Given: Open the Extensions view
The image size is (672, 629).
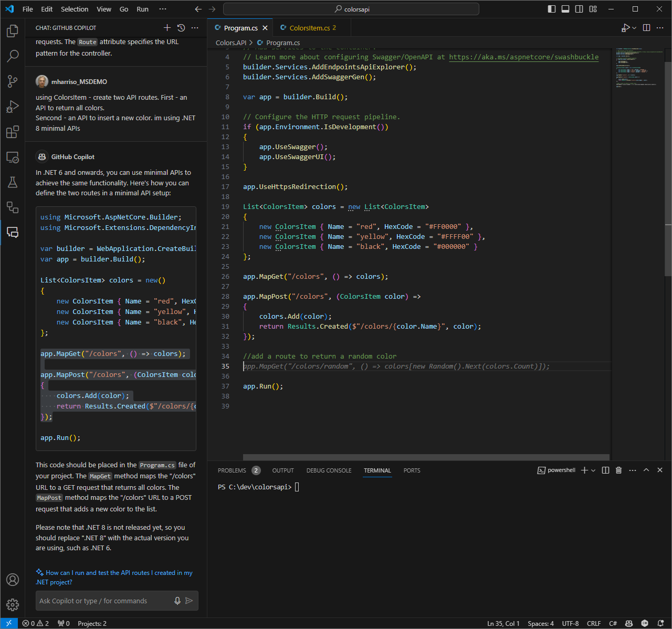Looking at the screenshot, I should coord(13,132).
